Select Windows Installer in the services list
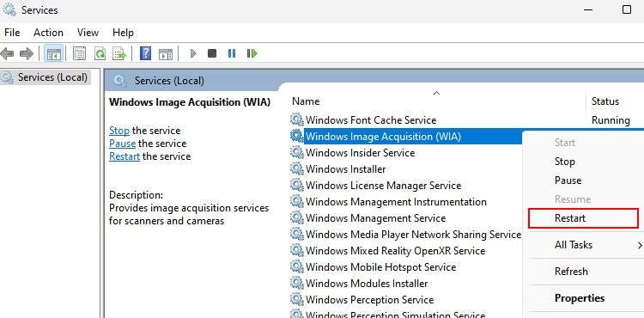 click(x=345, y=169)
